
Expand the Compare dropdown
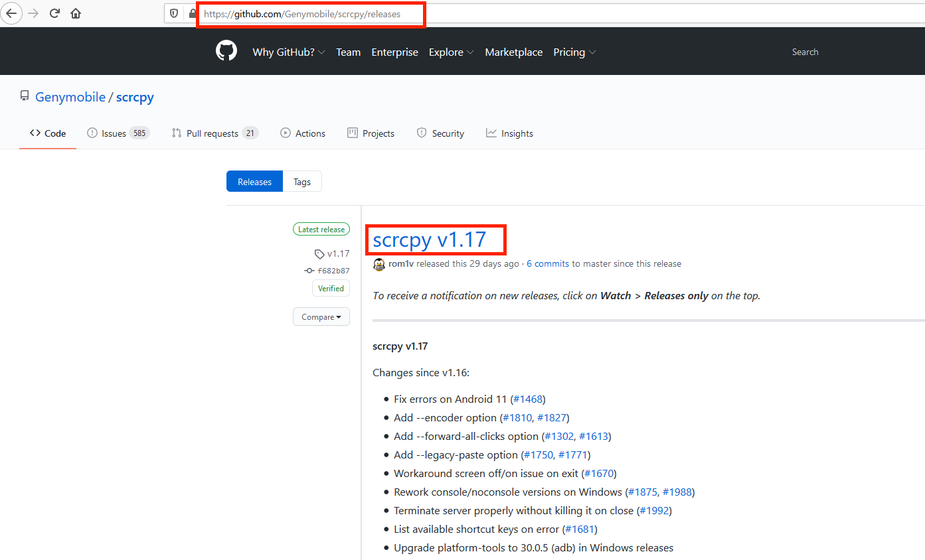click(321, 317)
